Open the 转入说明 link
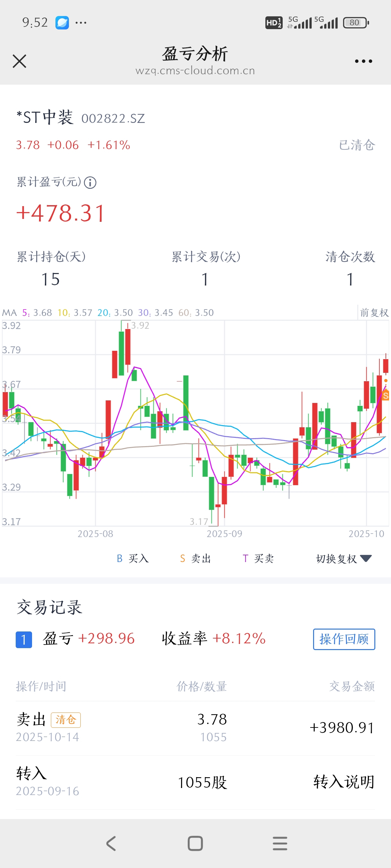391x868 pixels. (x=344, y=782)
